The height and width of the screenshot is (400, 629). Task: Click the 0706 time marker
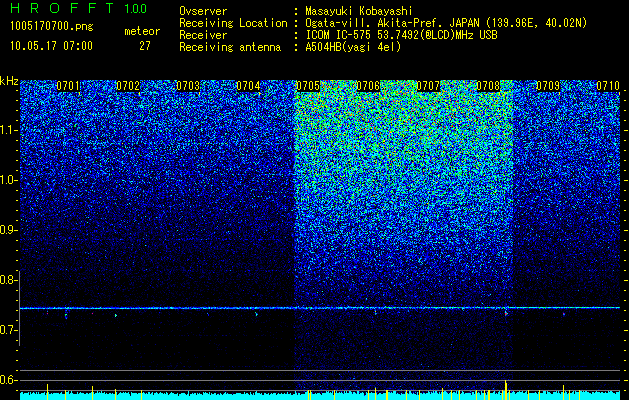pos(368,86)
